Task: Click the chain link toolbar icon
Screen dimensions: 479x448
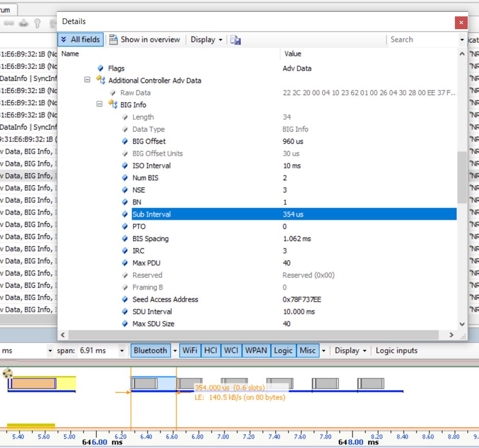Action: [x=9, y=23]
